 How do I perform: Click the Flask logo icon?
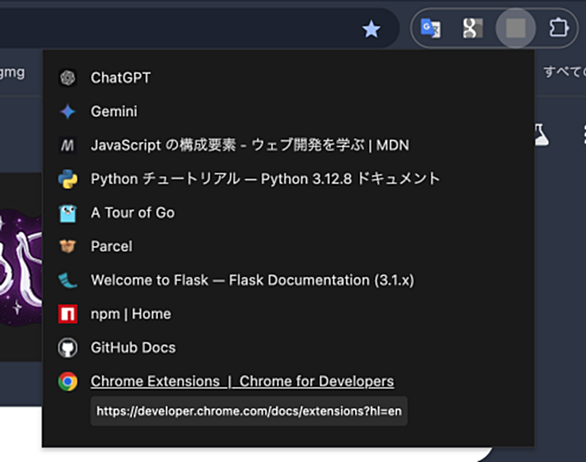[68, 280]
